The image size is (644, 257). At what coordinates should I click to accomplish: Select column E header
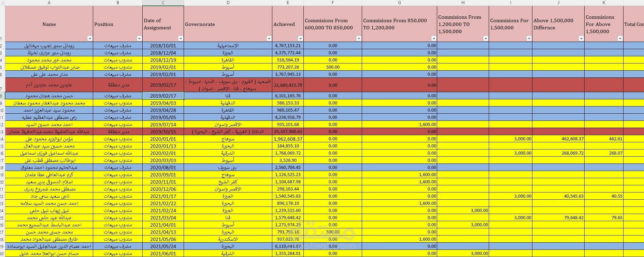click(x=288, y=3)
